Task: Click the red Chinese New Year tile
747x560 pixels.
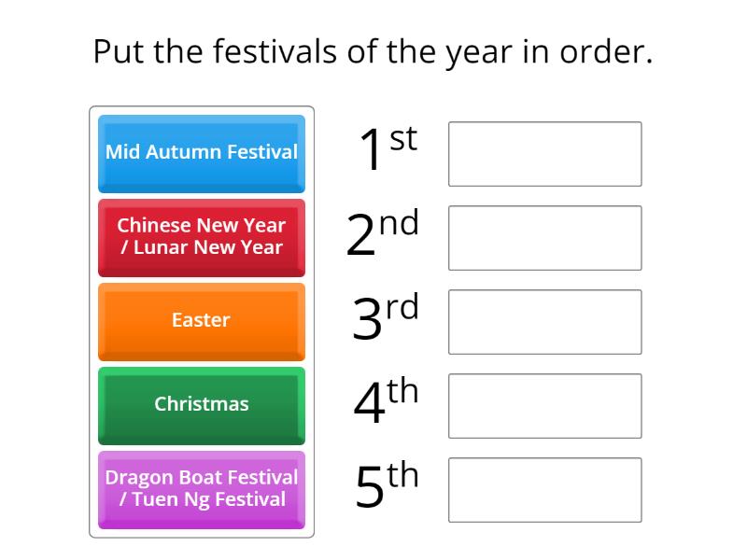Action: 202,236
